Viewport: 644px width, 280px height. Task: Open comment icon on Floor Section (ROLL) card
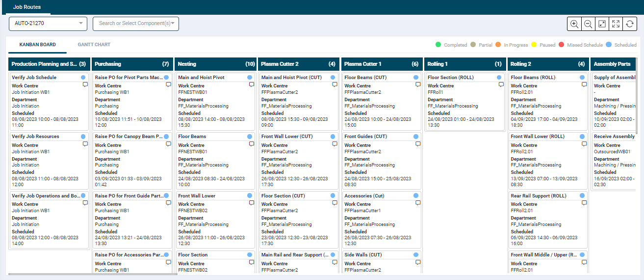(501, 85)
